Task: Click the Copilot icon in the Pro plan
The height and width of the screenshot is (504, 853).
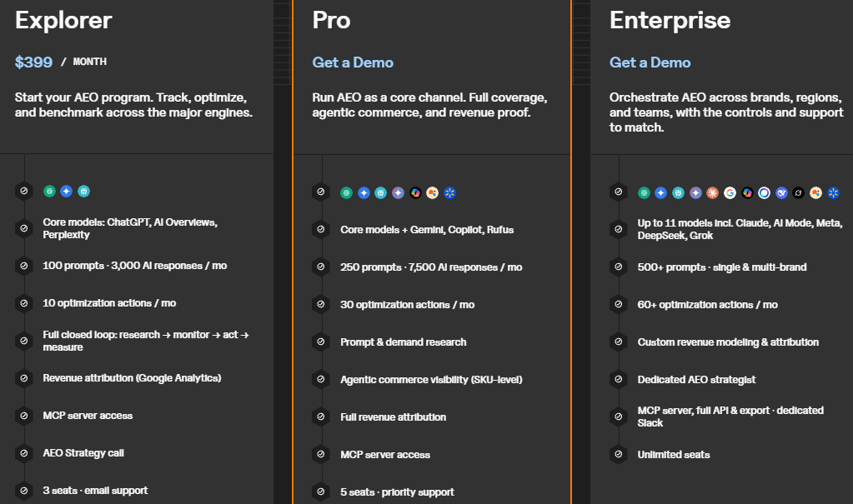Action: [415, 193]
